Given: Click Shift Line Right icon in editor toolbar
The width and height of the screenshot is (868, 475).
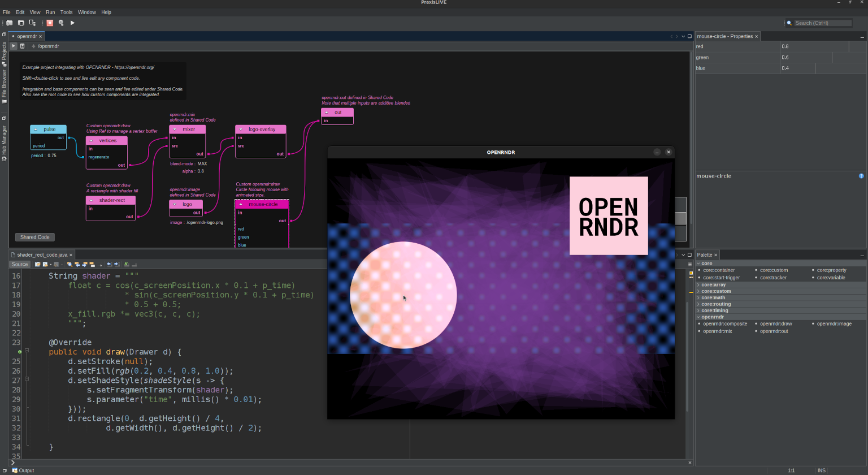Looking at the screenshot, I should [117, 264].
